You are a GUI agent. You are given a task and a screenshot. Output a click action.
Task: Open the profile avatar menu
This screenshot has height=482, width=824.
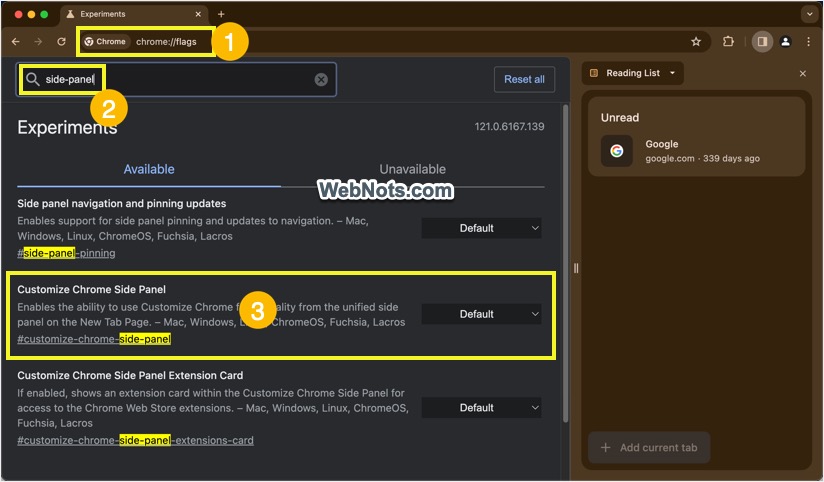pos(786,42)
